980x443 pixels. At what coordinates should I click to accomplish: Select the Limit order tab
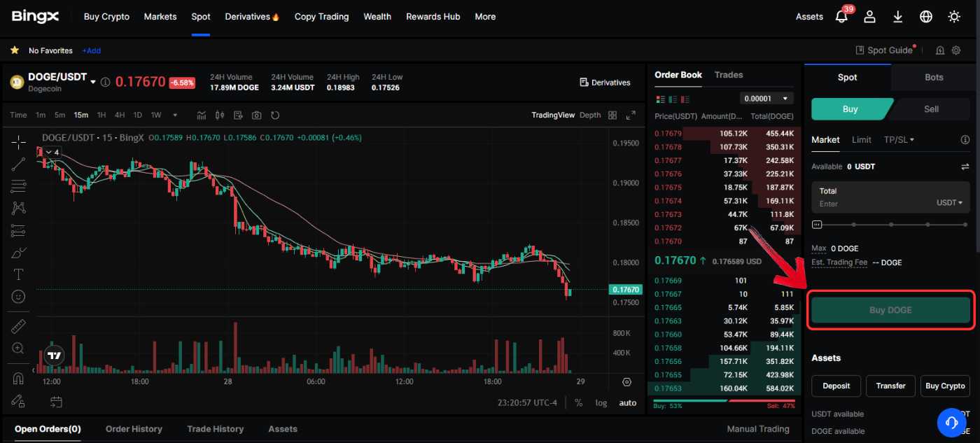[x=862, y=139]
